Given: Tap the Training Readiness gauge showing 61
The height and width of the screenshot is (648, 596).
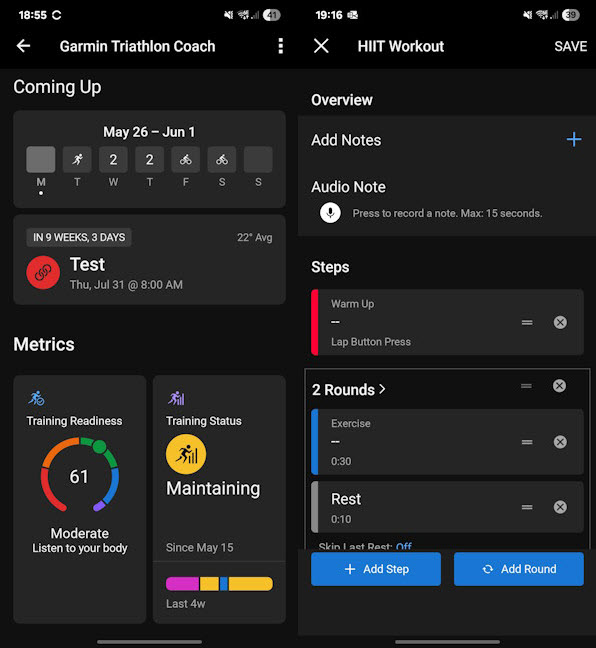Looking at the screenshot, I should coord(79,474).
